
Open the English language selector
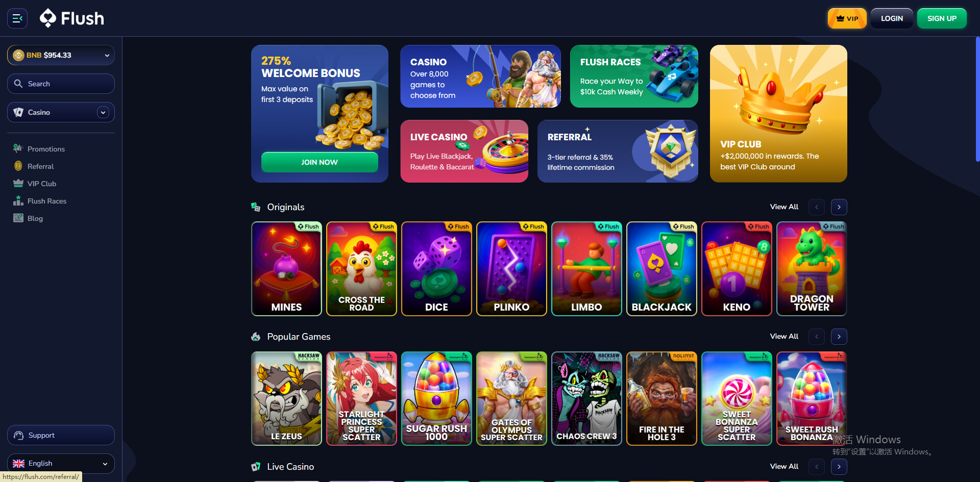point(61,464)
